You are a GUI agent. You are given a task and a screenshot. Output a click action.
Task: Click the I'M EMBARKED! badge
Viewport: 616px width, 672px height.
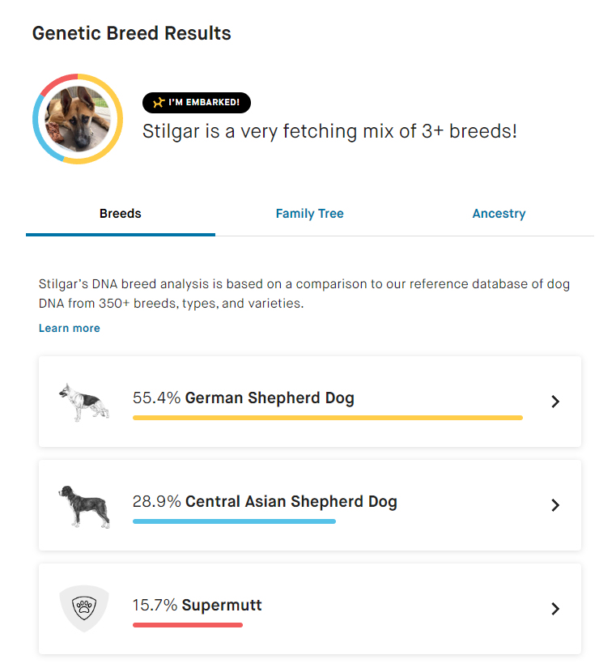197,103
